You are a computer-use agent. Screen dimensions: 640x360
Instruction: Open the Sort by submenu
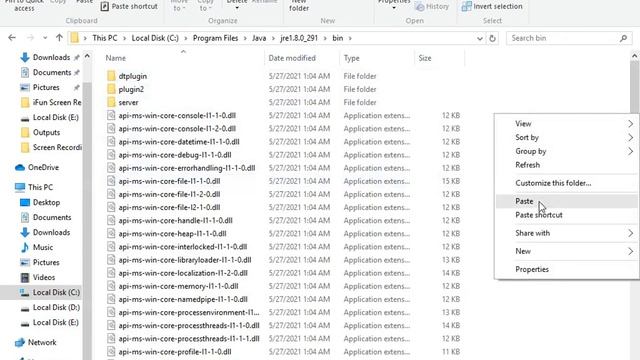pos(567,137)
